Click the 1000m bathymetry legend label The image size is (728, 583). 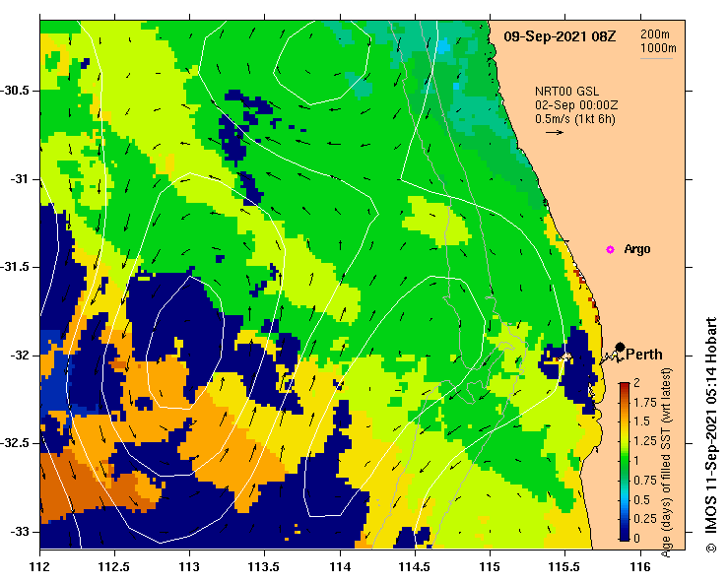[658, 48]
